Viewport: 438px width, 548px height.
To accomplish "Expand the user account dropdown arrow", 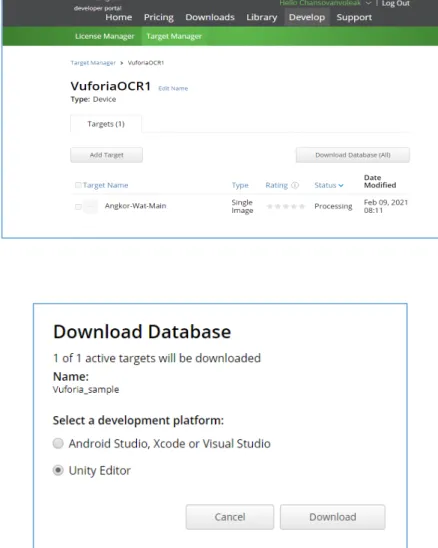I will coord(368,3).
